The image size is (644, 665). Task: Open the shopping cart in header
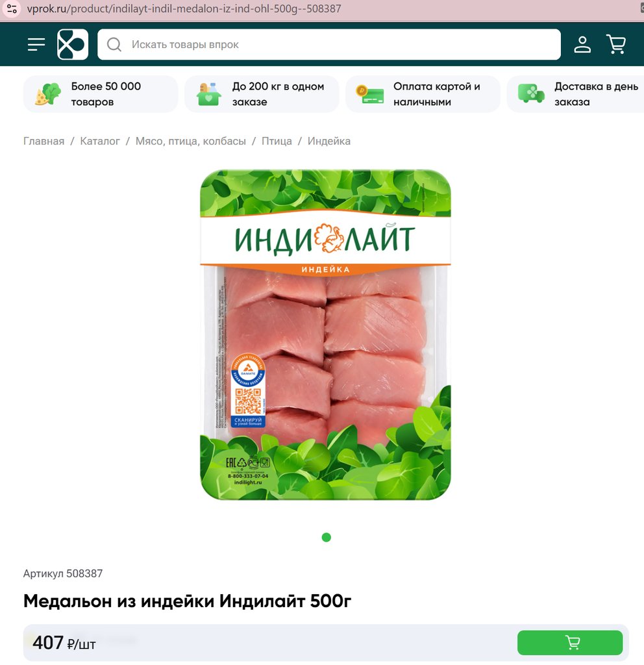tap(616, 44)
